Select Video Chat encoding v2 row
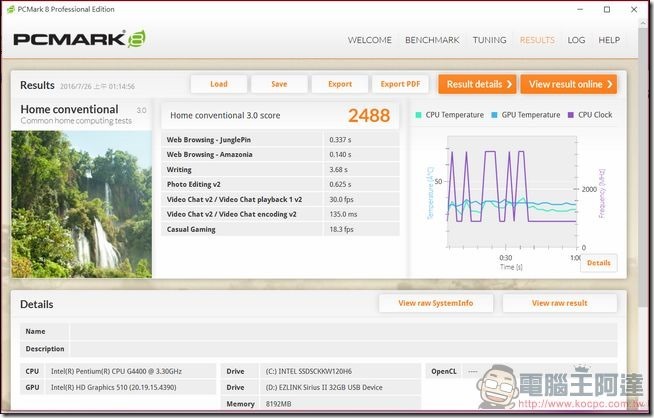 click(x=280, y=214)
